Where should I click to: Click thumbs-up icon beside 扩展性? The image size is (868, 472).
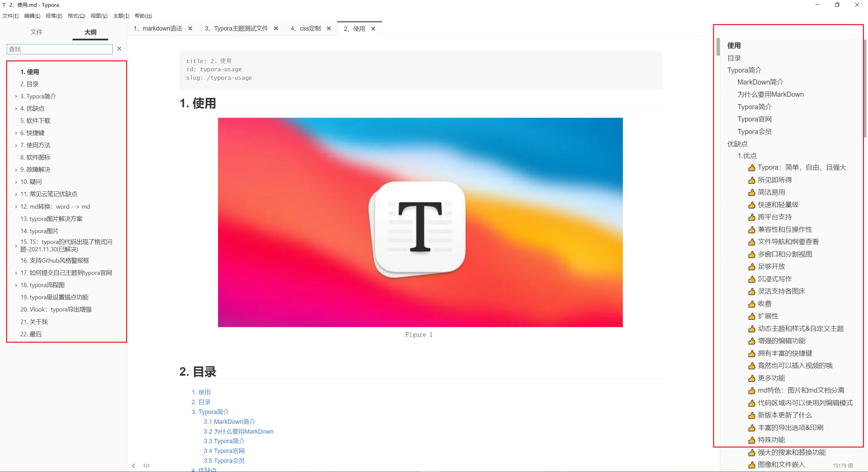[x=752, y=316]
